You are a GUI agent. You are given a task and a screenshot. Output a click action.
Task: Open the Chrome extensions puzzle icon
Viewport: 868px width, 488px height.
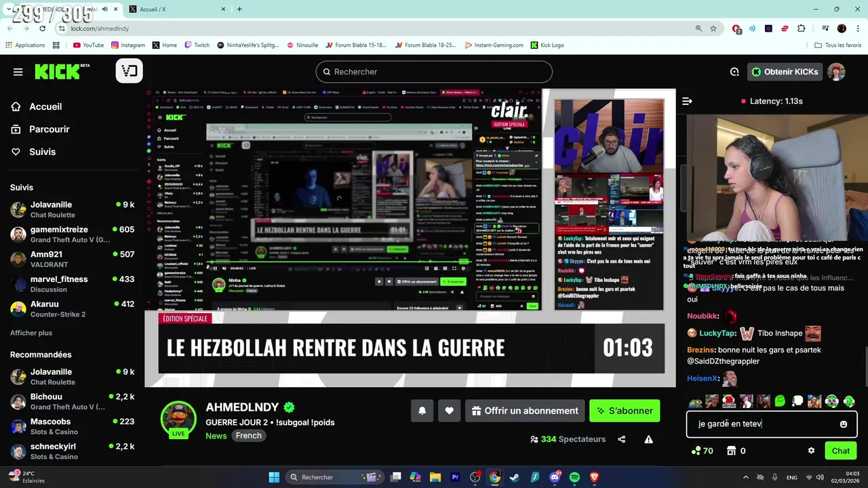(x=802, y=28)
